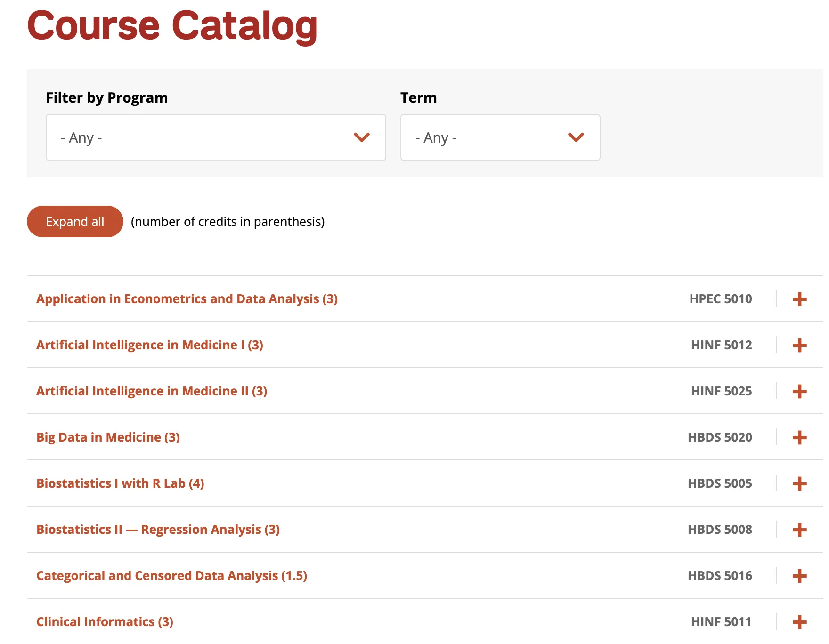Open Biostatistics I with R Lab

(x=120, y=483)
